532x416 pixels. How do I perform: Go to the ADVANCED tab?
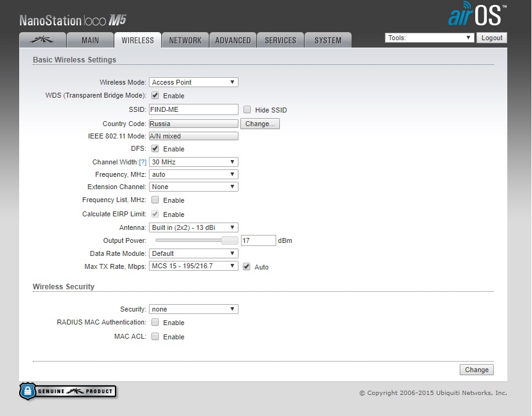coord(233,40)
